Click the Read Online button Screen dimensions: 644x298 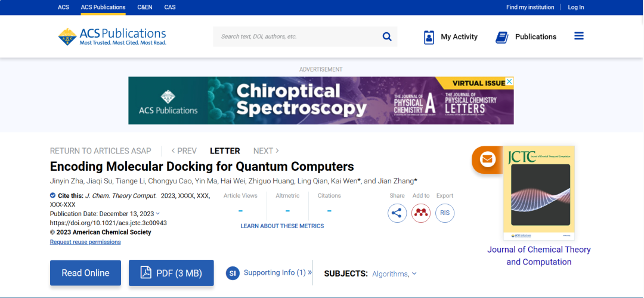[x=85, y=273]
